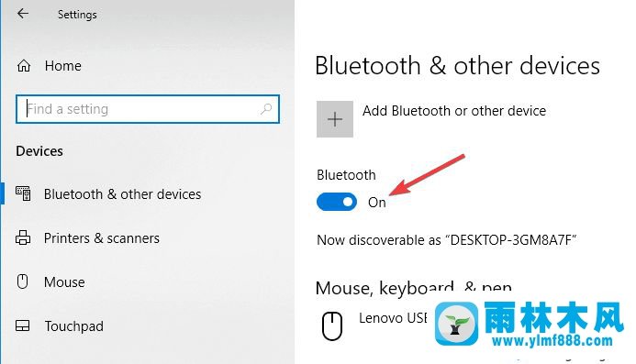
Task: Click the Bluetooth & other devices sidebar icon
Action: [x=23, y=193]
